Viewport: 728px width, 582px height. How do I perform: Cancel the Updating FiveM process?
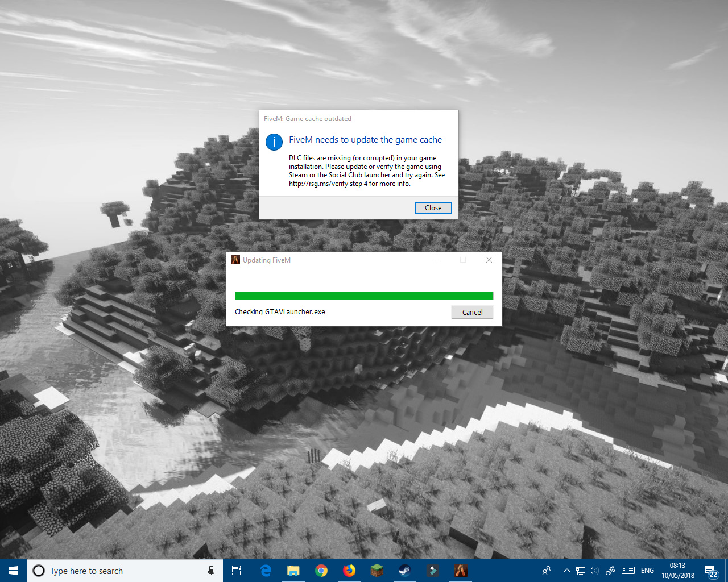pos(472,312)
